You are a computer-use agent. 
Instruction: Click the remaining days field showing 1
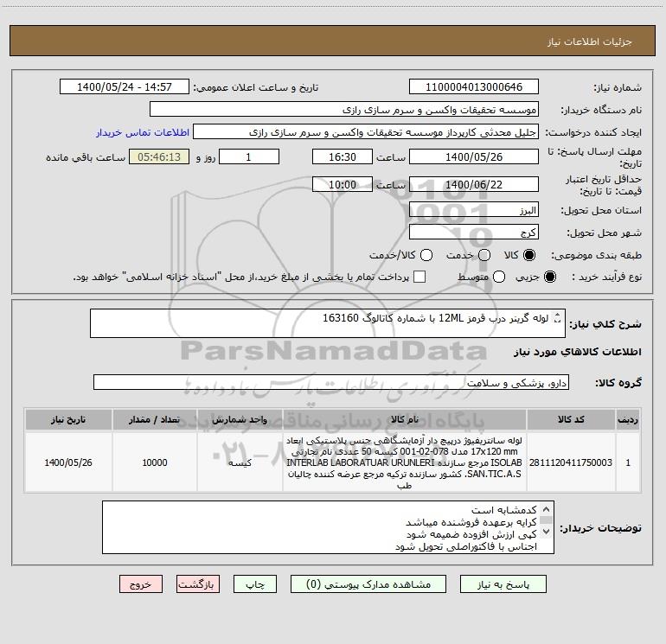point(249,156)
